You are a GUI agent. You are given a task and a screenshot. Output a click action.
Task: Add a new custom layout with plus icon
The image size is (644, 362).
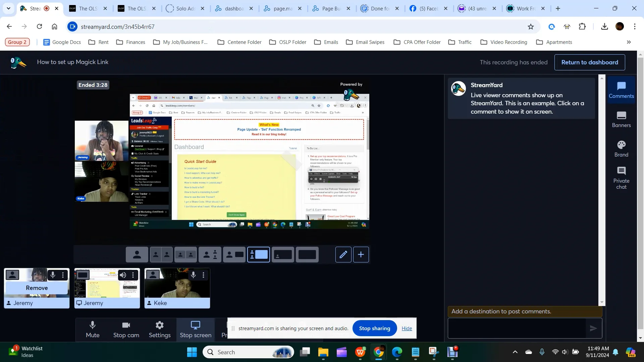click(x=361, y=255)
